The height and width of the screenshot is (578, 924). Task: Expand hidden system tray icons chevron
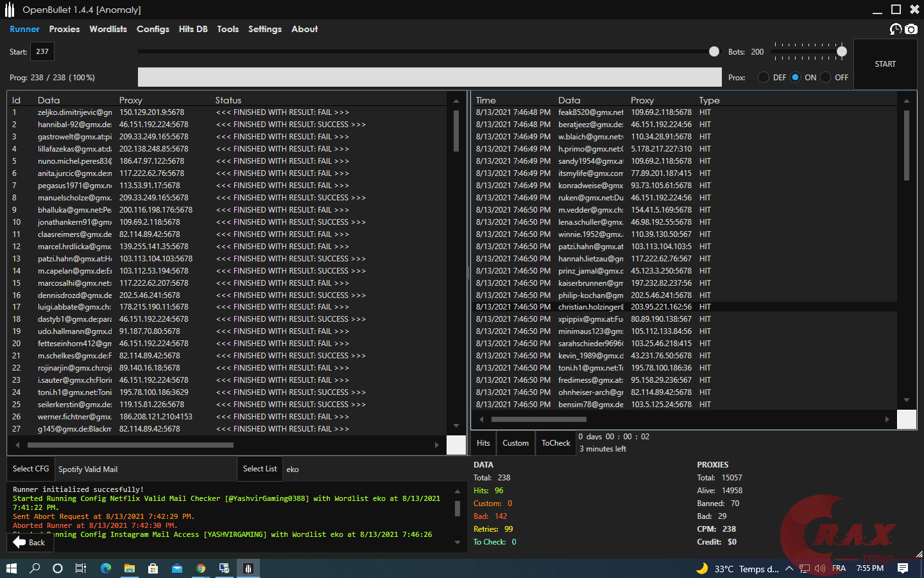tap(789, 568)
